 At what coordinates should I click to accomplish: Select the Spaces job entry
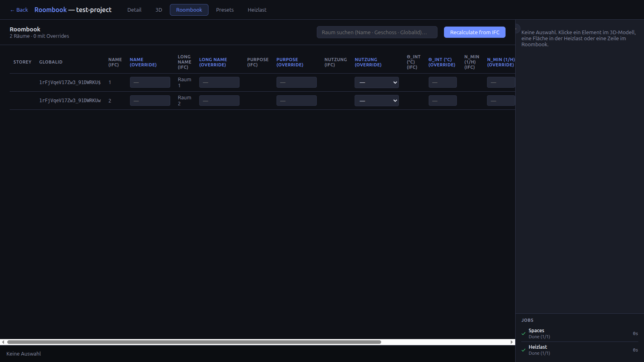click(580, 333)
